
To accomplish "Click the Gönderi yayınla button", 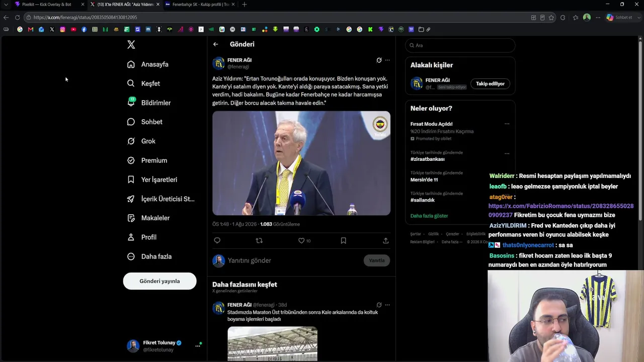I will 159,281.
